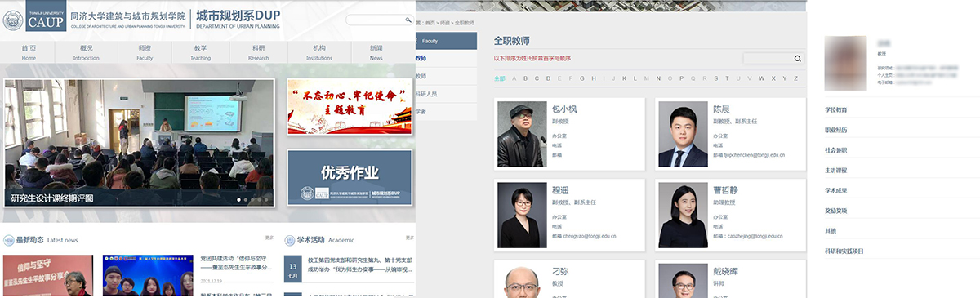The image size is (980, 298).
Task: Filter faculty by letter W
Action: [x=761, y=78]
